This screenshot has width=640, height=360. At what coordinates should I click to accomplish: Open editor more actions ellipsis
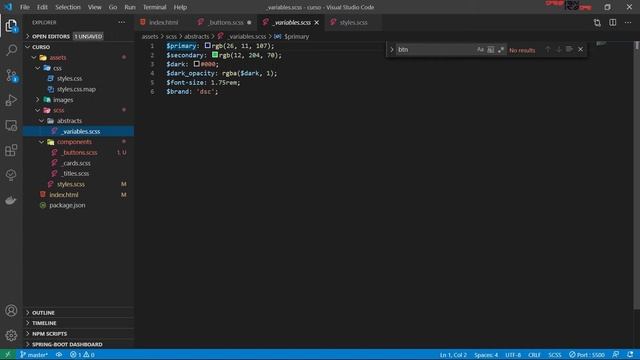coord(628,22)
